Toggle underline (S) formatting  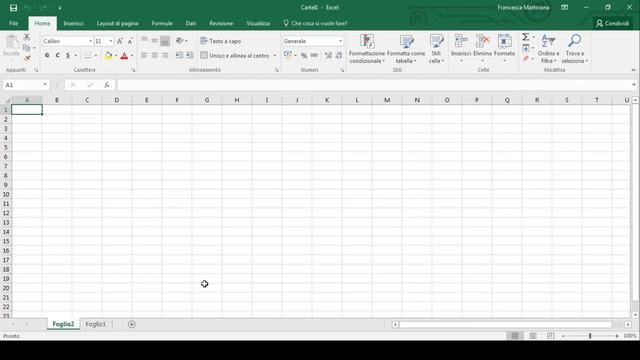tap(68, 56)
